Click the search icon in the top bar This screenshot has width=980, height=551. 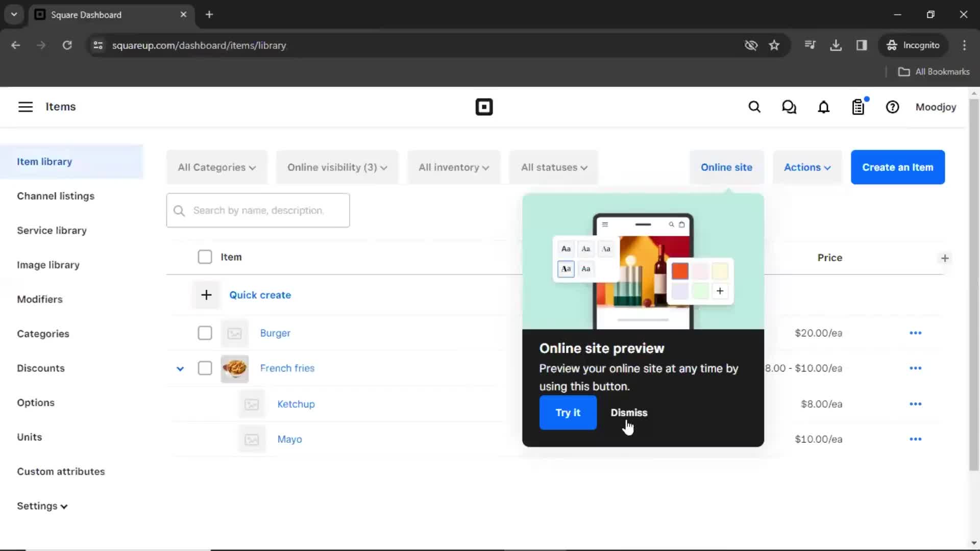tap(754, 107)
